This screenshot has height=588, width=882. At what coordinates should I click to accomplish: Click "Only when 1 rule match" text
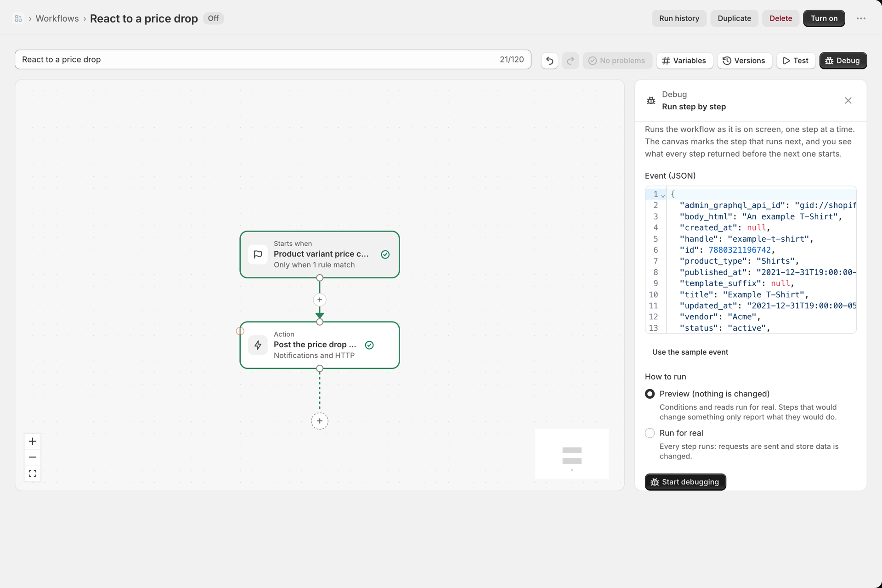point(314,265)
